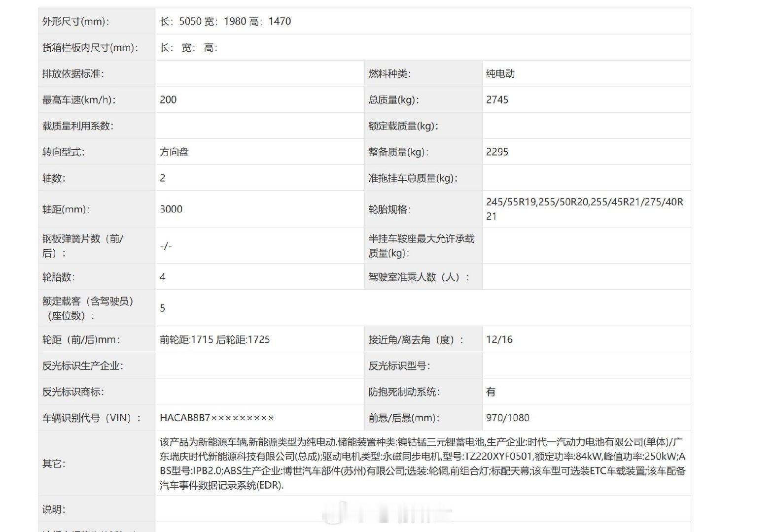Click the 燃料种类 label
The height and width of the screenshot is (532, 775).
pos(389,73)
